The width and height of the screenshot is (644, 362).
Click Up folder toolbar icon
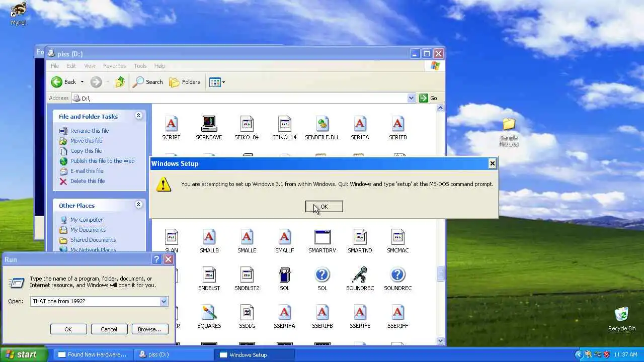tap(120, 82)
